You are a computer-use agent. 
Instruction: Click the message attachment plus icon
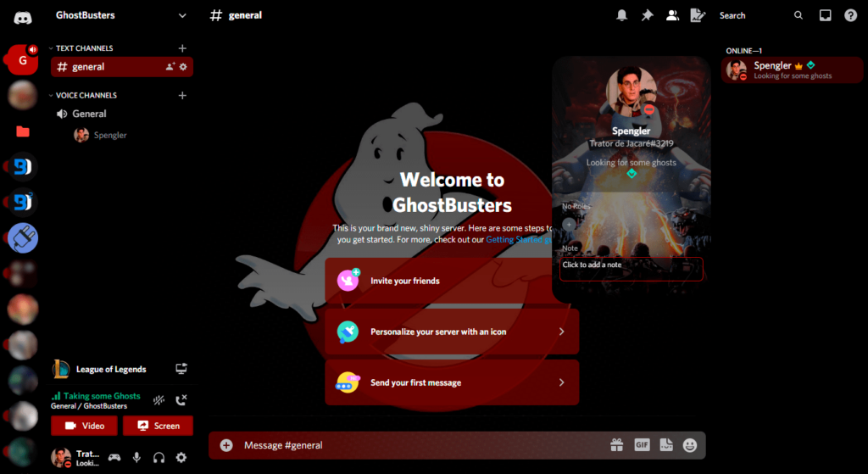[x=225, y=445]
